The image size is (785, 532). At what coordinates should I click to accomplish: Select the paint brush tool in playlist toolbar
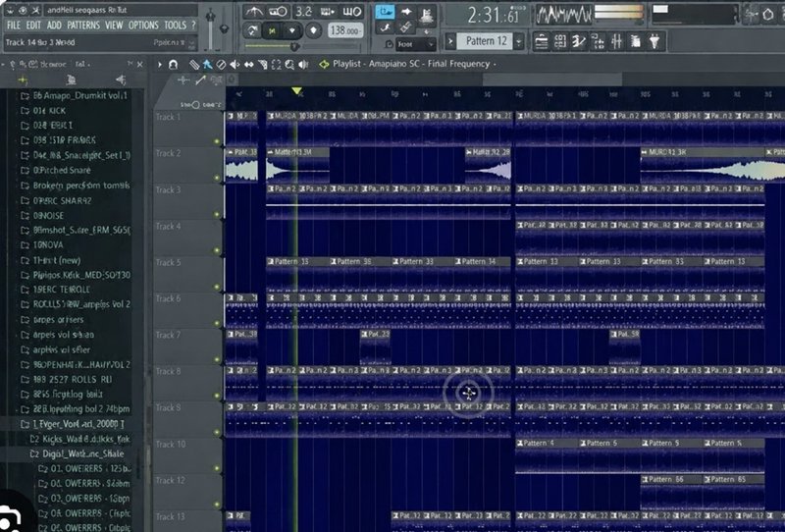(207, 64)
